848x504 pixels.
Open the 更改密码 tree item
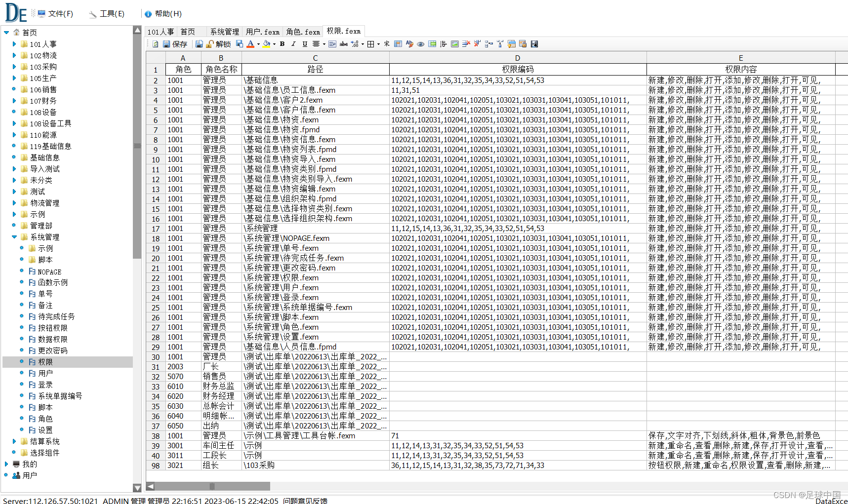[53, 350]
